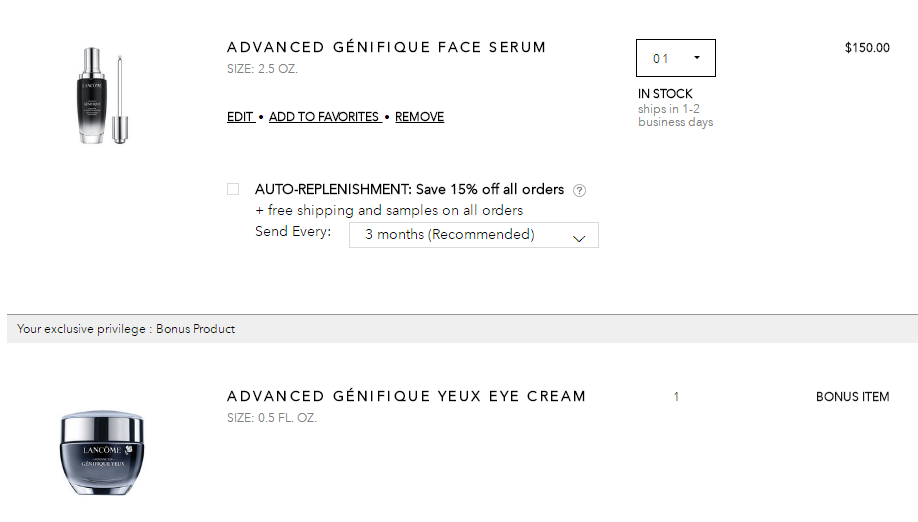Click the 'AUTO-REPLENISHMENT: Save 15%' label
This screenshot has height=522, width=918.
pyautogui.click(x=409, y=189)
